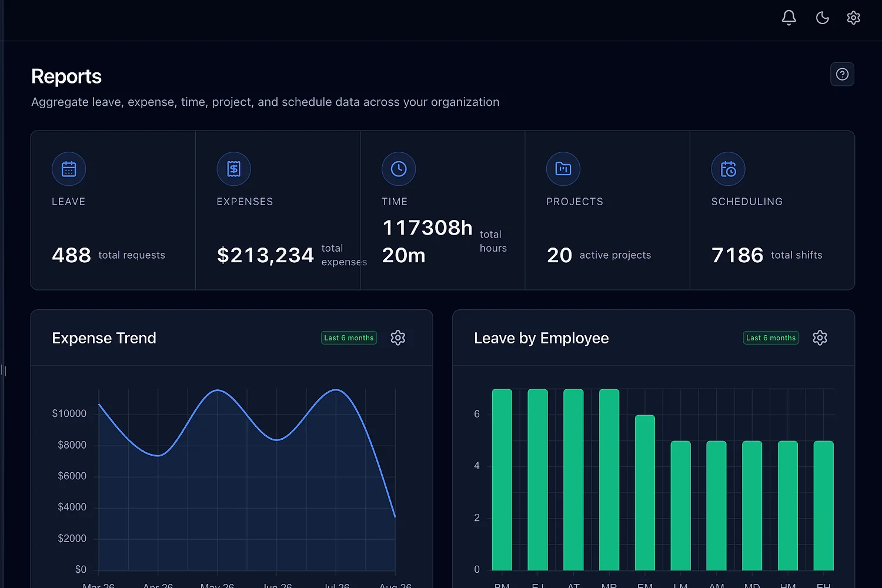
Task: Click the TIME card label
Action: 395,202
